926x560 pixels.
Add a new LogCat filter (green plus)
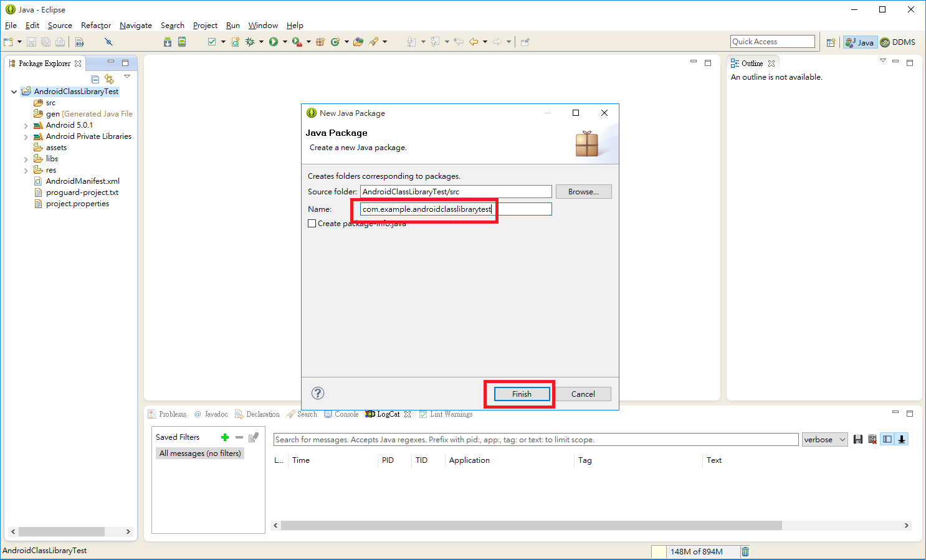[x=225, y=437]
